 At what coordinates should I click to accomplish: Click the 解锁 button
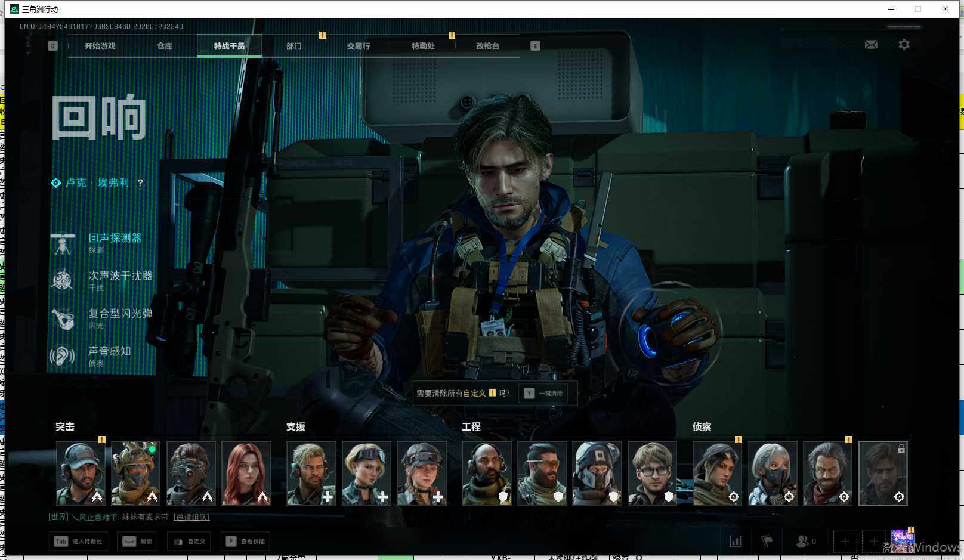(x=137, y=542)
